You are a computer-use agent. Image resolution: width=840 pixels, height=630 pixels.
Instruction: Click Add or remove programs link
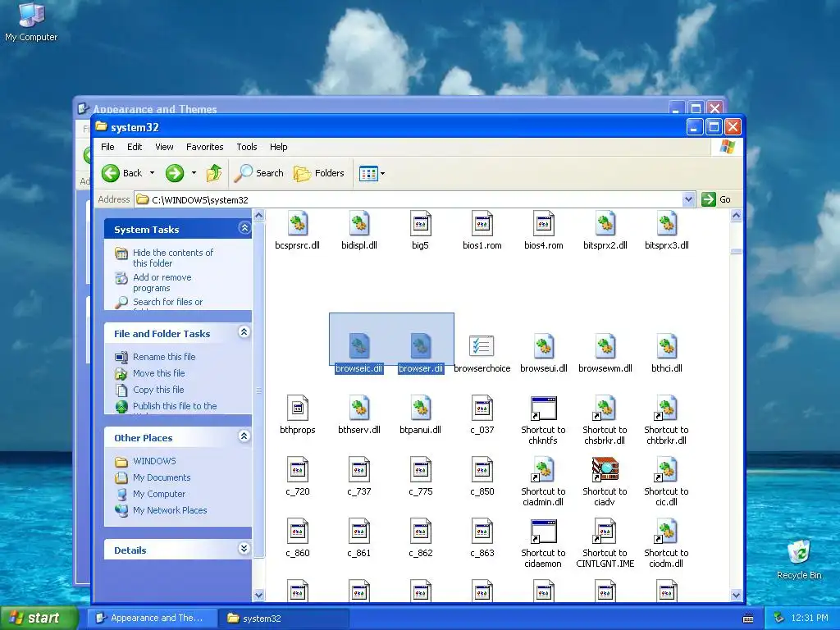162,282
